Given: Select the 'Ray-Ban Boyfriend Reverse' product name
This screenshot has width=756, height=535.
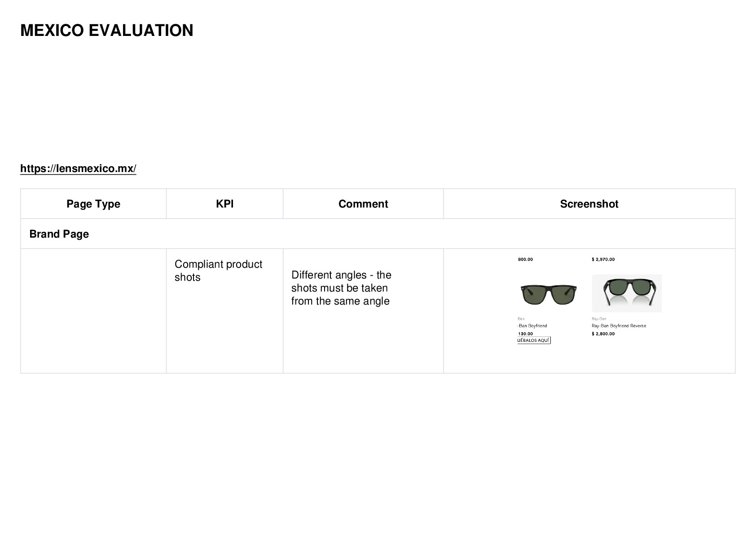Looking at the screenshot, I should pos(619,326).
